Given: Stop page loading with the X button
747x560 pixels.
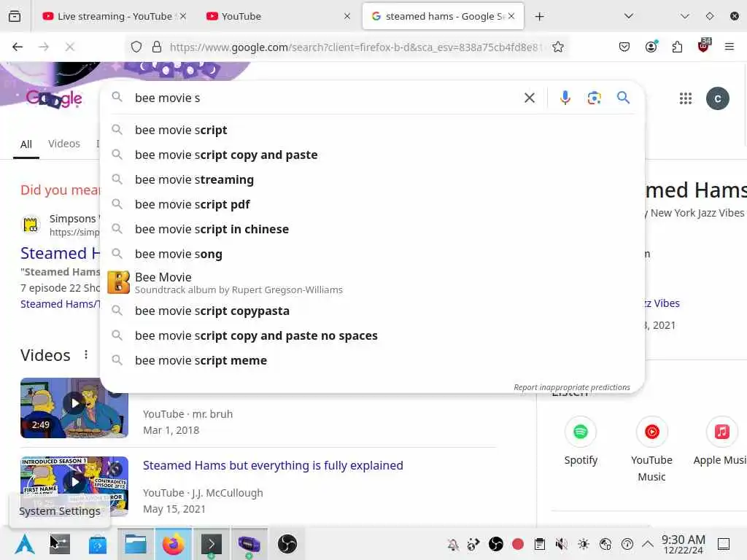Looking at the screenshot, I should (69, 47).
